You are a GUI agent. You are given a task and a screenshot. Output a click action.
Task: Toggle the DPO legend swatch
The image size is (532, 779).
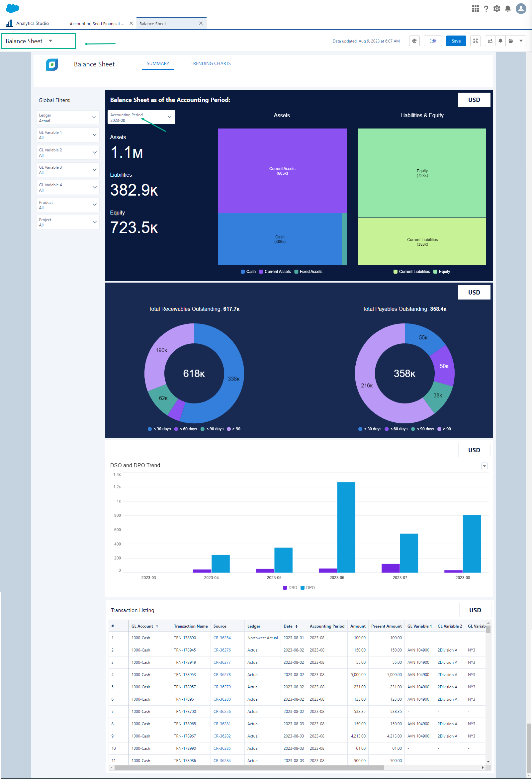[302, 587]
